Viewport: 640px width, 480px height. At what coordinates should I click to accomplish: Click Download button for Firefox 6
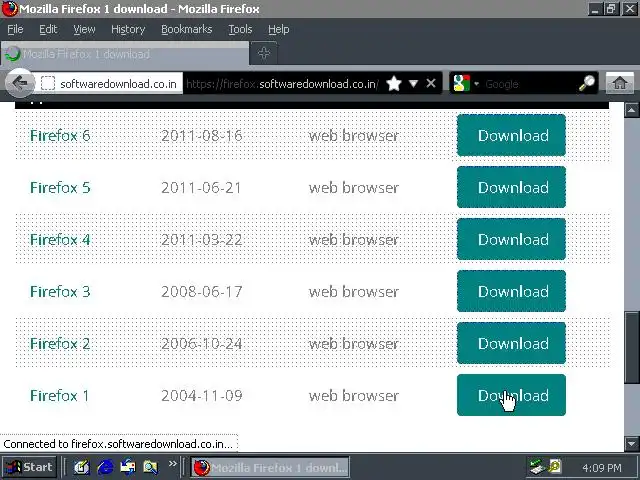click(x=511, y=135)
